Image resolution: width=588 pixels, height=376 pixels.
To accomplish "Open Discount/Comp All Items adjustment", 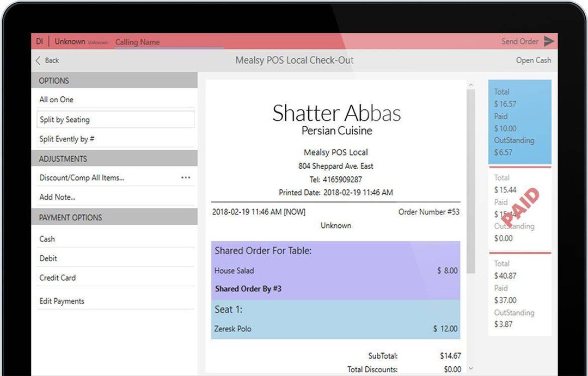I will (82, 178).
